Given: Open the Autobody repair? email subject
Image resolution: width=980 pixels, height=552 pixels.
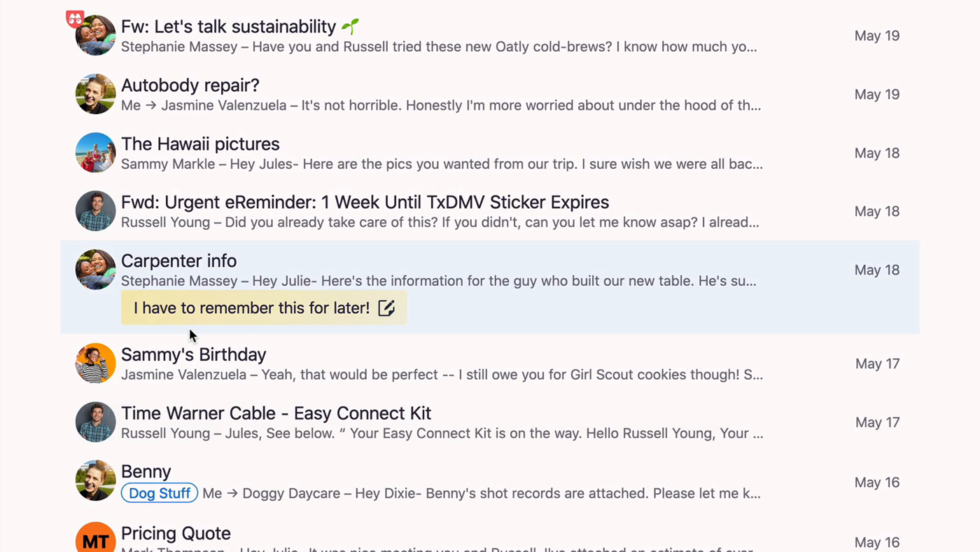Looking at the screenshot, I should (190, 85).
